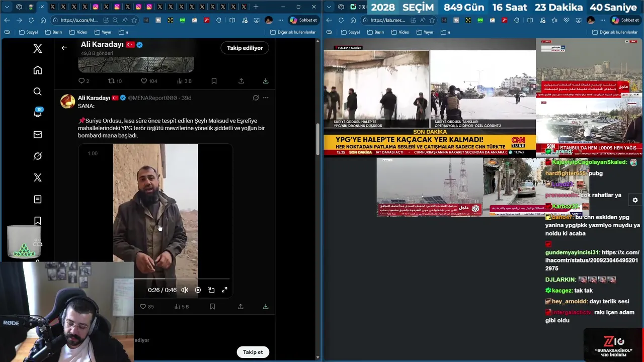Click the Takip ediliyor button
This screenshot has height=362, width=644.
click(x=245, y=48)
